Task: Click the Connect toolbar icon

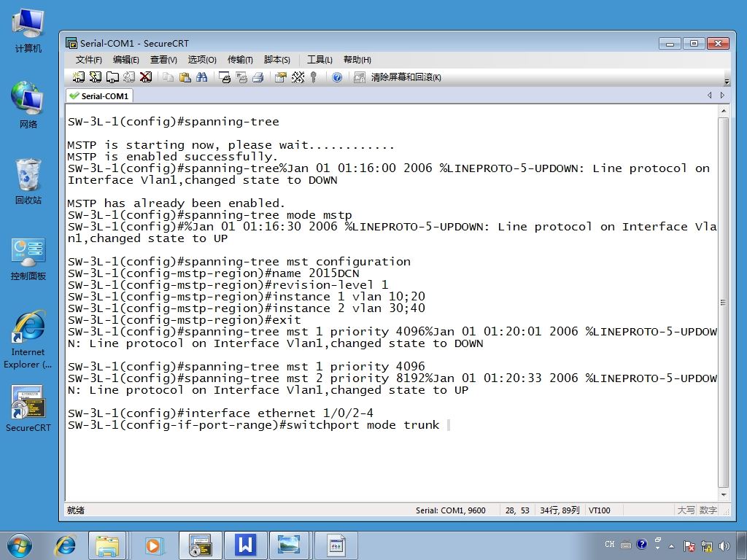Action: point(79,77)
